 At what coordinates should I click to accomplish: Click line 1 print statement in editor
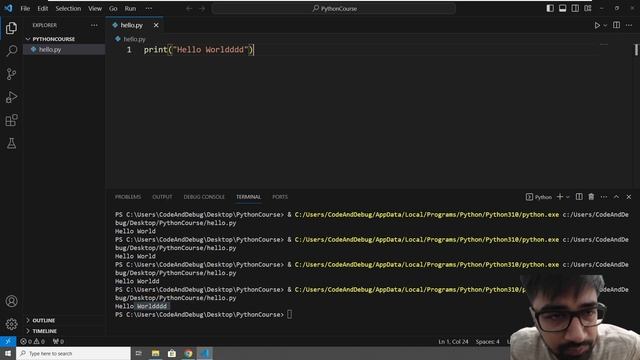[x=199, y=50]
